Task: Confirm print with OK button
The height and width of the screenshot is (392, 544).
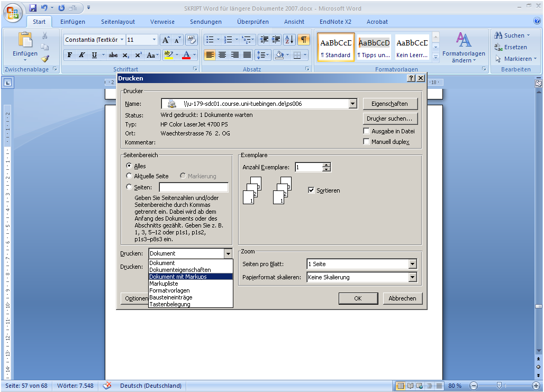Action: pyautogui.click(x=358, y=298)
